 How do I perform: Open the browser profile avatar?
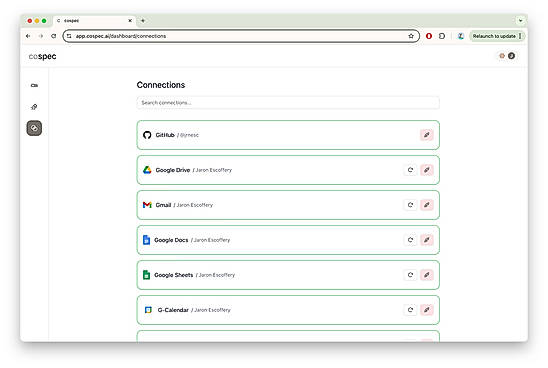(x=461, y=36)
